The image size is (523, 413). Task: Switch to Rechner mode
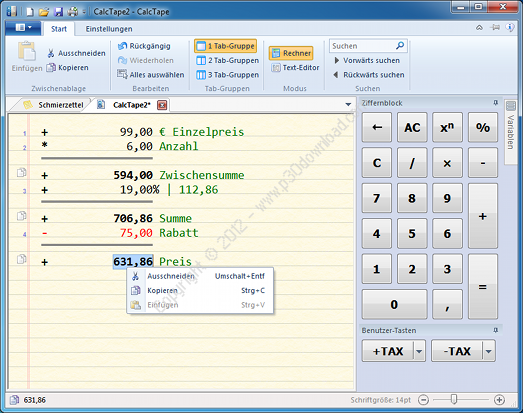click(x=291, y=53)
